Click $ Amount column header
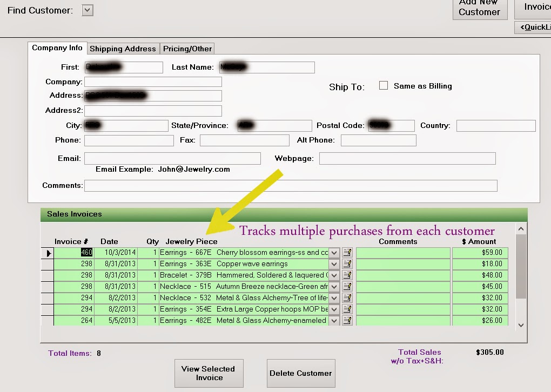The height and width of the screenshot is (392, 551). point(479,242)
